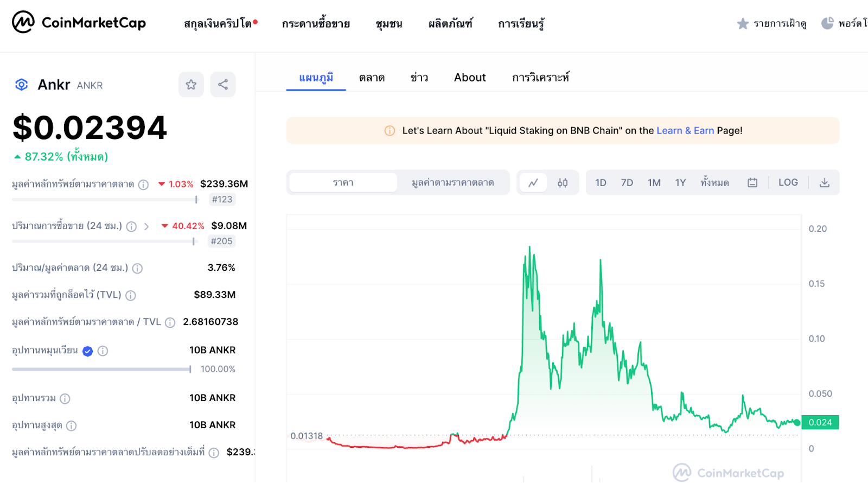Open info for market cap row
The image size is (868, 483).
[x=143, y=185]
